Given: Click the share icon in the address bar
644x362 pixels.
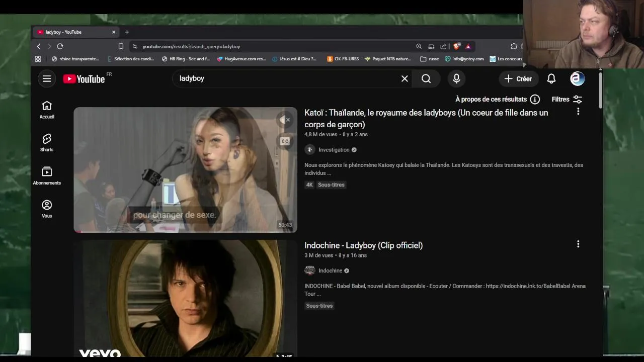Looking at the screenshot, I should pyautogui.click(x=443, y=46).
